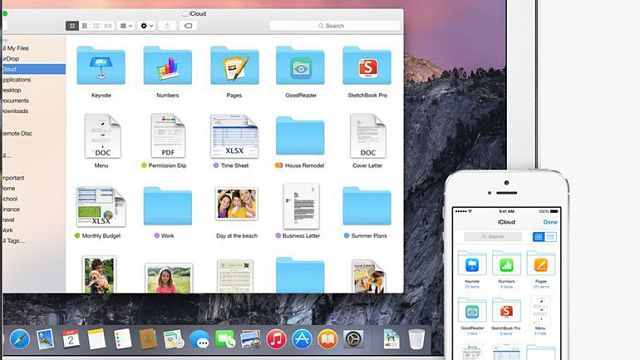
Task: Switch Finder to Cover Flow view
Action: [x=108, y=26]
